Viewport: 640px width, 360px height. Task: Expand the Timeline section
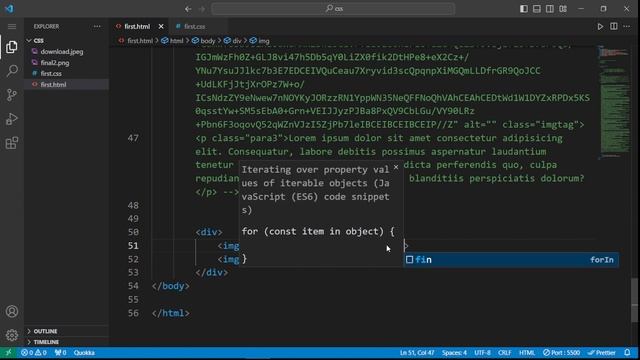pos(46,342)
